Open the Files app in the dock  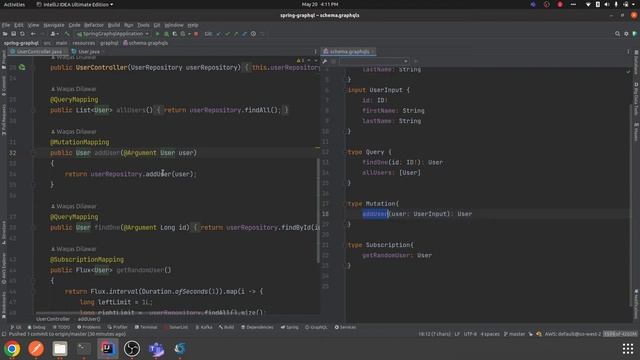(x=60, y=349)
